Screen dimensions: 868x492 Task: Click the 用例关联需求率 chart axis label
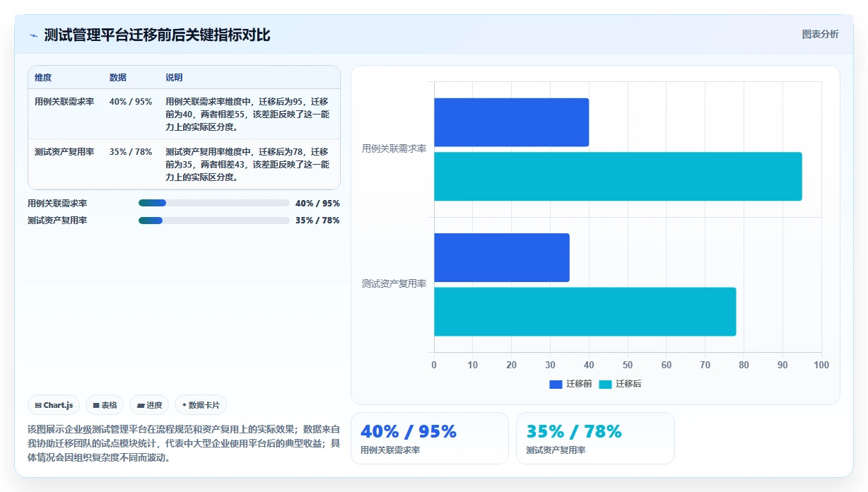[394, 148]
